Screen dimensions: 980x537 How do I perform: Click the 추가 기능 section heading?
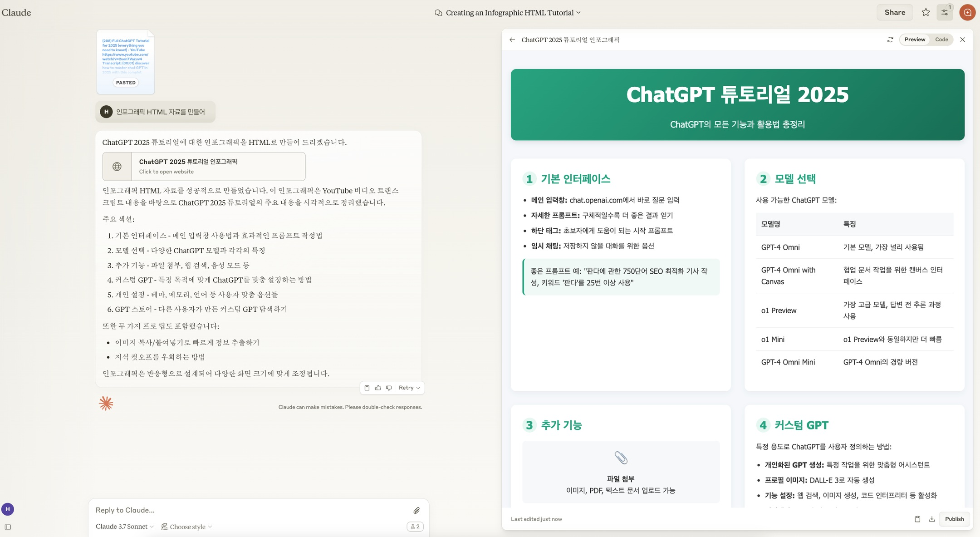561,425
